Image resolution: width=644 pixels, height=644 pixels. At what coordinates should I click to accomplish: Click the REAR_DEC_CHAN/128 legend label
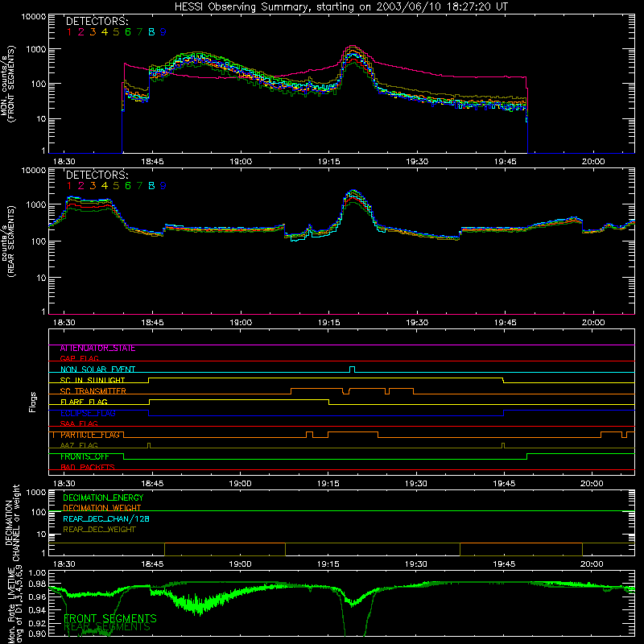(x=106, y=518)
